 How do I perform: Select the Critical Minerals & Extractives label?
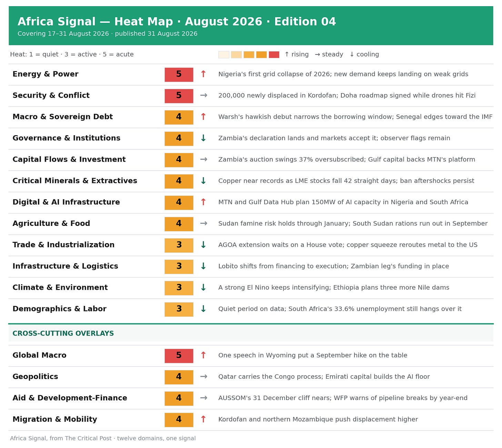pos(75,181)
